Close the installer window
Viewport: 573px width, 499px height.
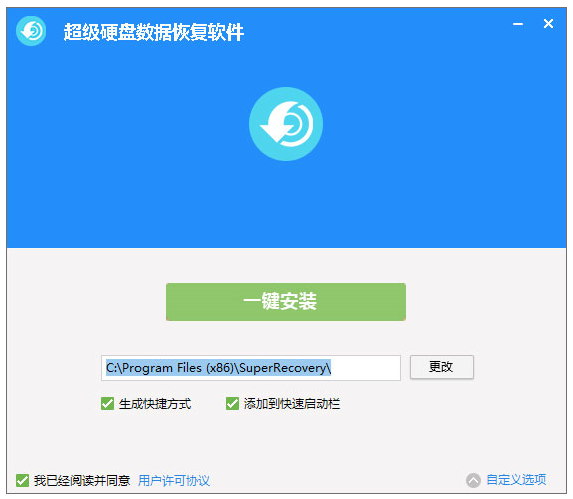[548, 24]
